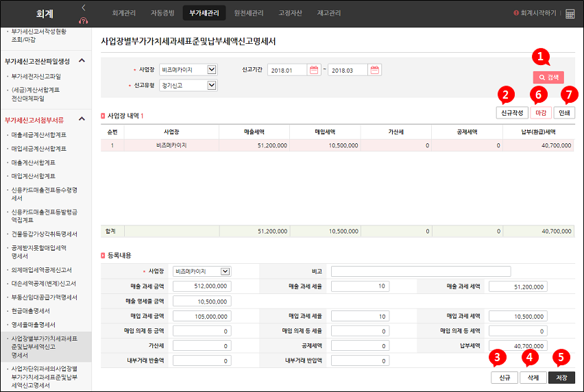Switch to the 자동증빙 top menu

point(162,13)
